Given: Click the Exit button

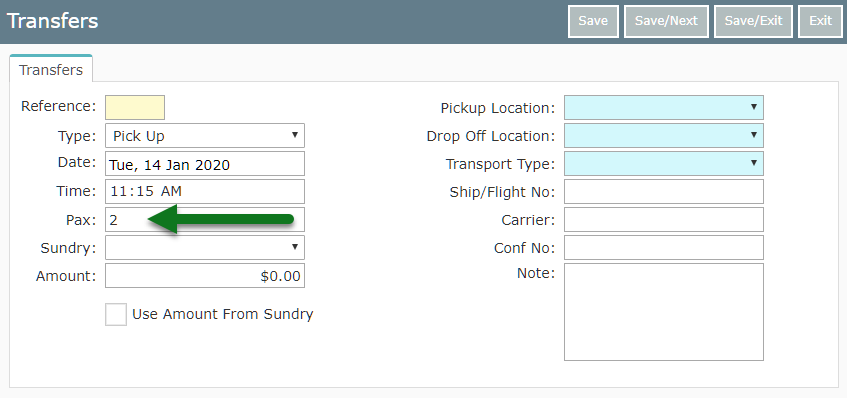Looking at the screenshot, I should pos(820,22).
